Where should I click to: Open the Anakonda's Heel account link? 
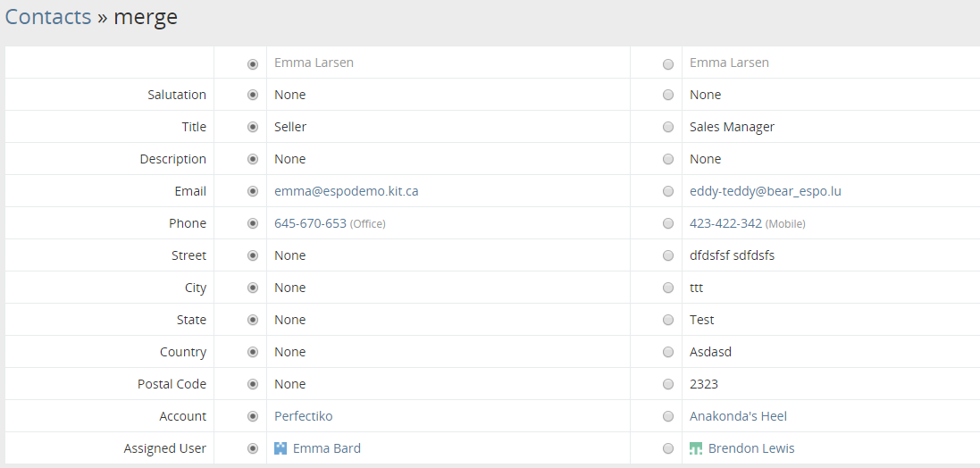point(738,416)
